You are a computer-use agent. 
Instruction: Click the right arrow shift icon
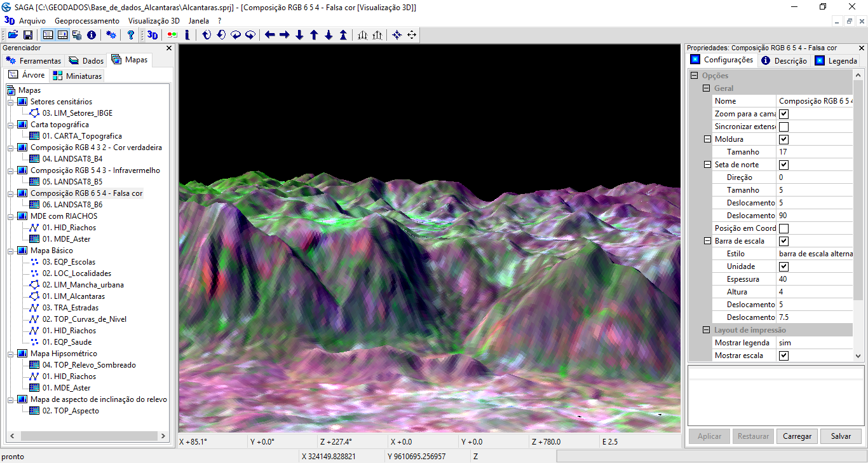(285, 35)
